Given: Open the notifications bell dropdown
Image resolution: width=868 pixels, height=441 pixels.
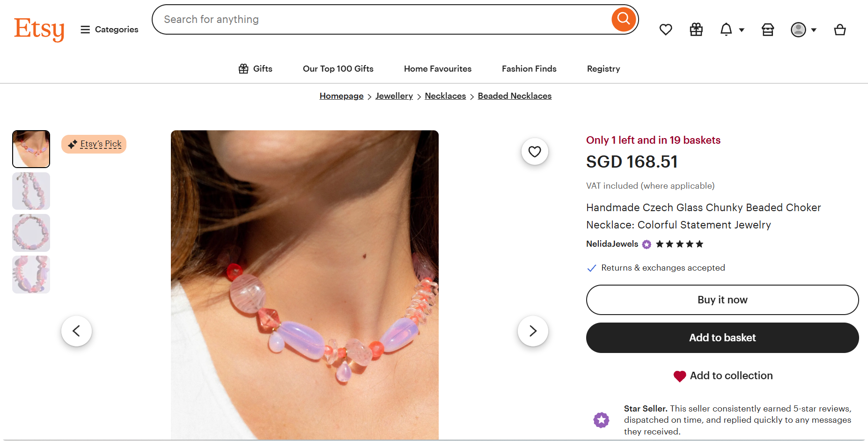Looking at the screenshot, I should pyautogui.click(x=731, y=30).
